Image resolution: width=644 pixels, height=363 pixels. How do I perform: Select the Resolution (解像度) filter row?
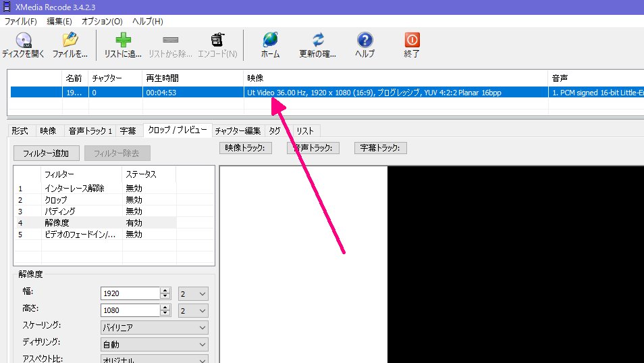[95, 223]
